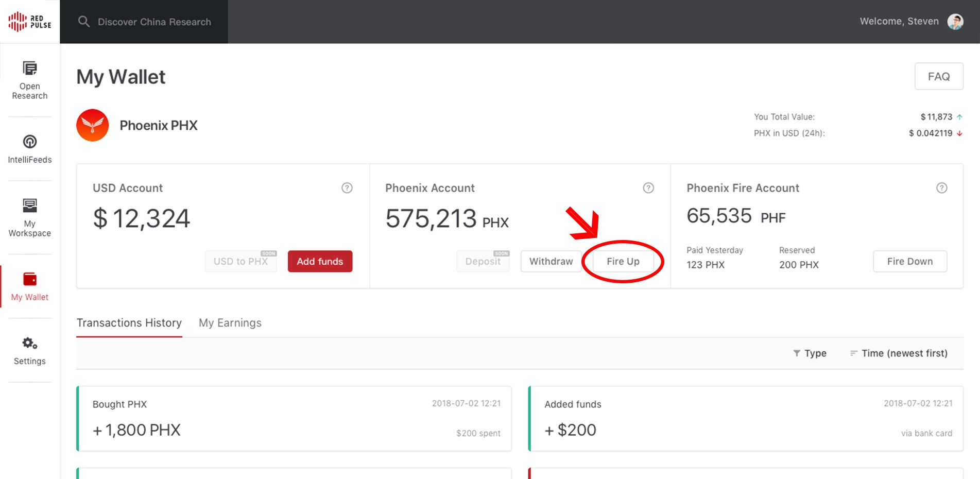Select Transactions History tab
The height and width of the screenshot is (479, 980).
click(129, 323)
